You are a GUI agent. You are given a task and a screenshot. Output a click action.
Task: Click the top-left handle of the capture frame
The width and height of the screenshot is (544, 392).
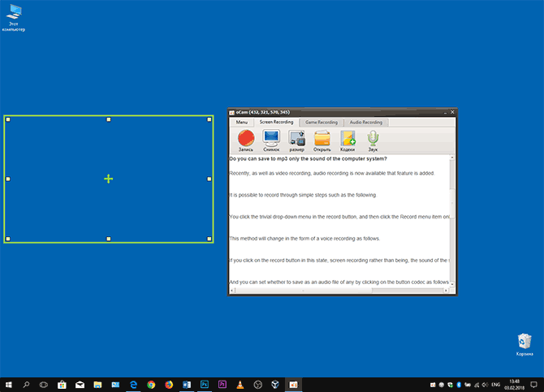click(8, 119)
